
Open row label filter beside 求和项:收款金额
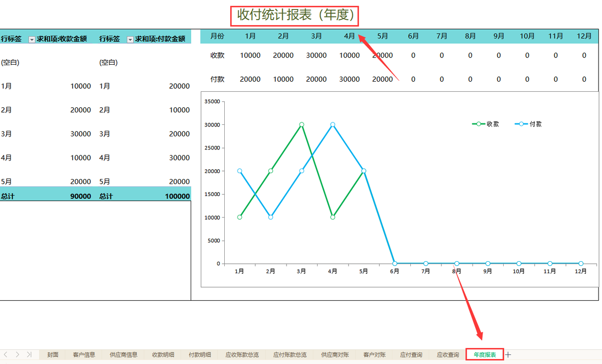[x=32, y=39]
